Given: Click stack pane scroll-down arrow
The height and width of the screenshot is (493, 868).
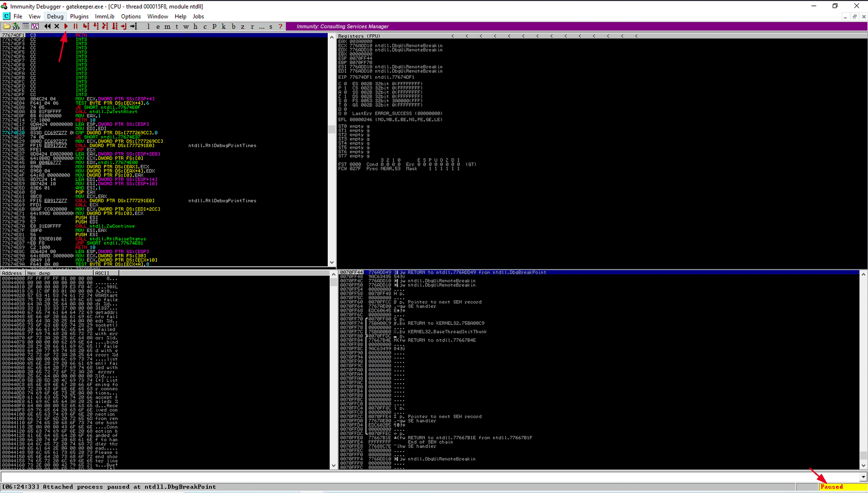Looking at the screenshot, I should click(x=863, y=465).
